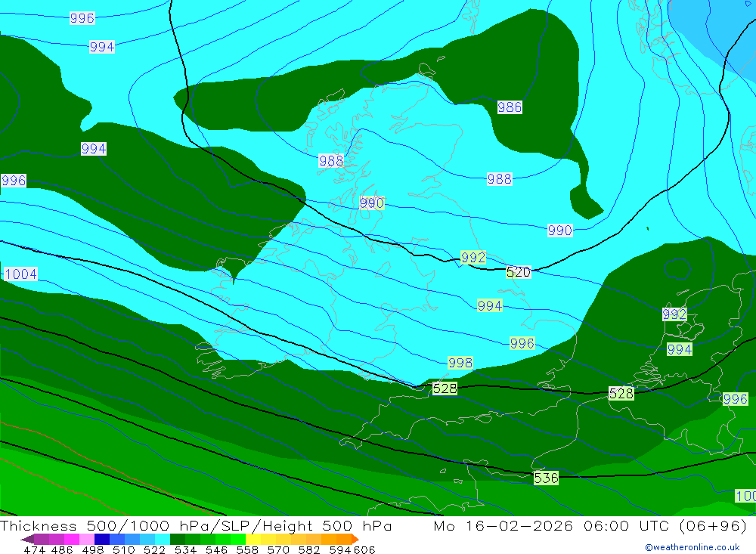The height and width of the screenshot is (554, 756).
Task: Click the 536 thickness contour label
Action: pyautogui.click(x=546, y=478)
